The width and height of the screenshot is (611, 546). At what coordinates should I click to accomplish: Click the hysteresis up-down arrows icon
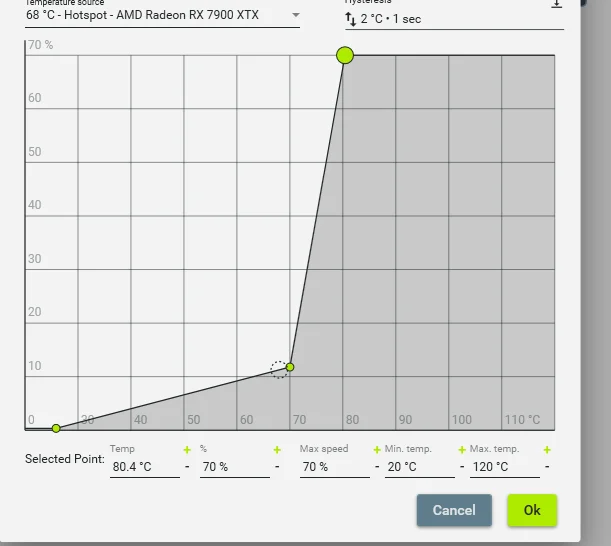(x=350, y=19)
